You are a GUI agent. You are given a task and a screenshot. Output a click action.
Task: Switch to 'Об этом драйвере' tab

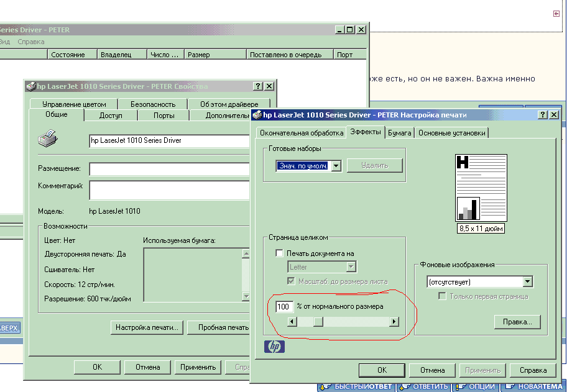tap(229, 104)
